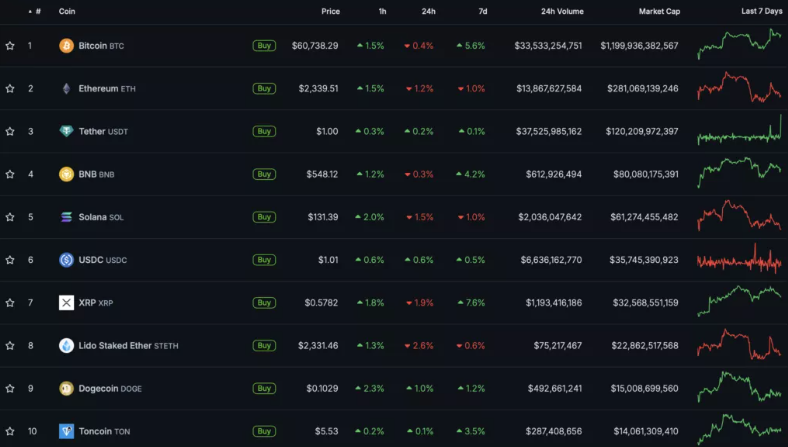Click the Last 7 Days column header
Viewport: 788px width, 447px height.
[x=761, y=11]
